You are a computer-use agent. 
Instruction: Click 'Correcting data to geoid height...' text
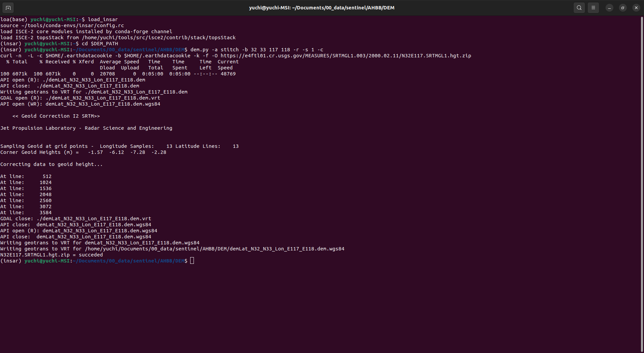(x=51, y=164)
